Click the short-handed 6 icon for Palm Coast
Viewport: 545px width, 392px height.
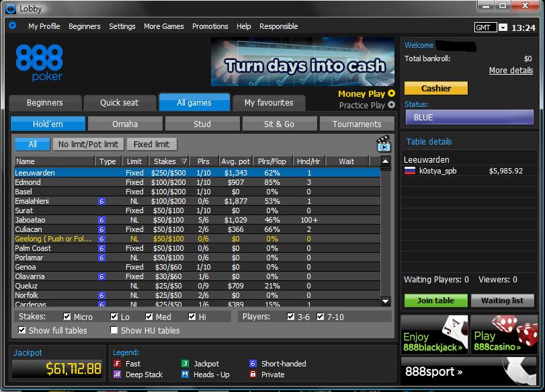click(101, 248)
